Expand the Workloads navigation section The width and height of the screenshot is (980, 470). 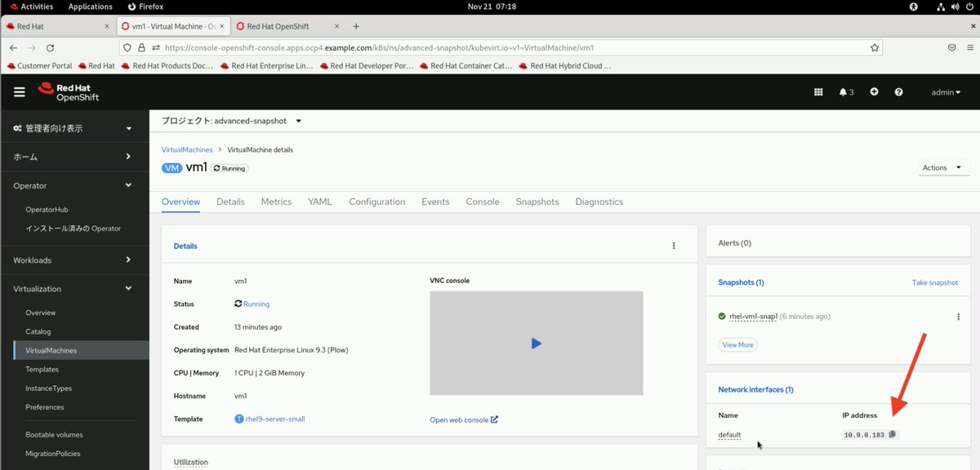click(74, 260)
